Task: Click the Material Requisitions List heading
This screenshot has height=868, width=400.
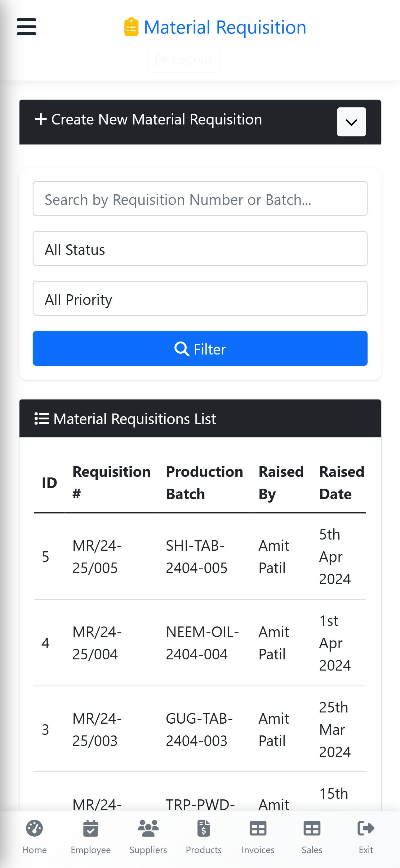Action: tap(135, 418)
